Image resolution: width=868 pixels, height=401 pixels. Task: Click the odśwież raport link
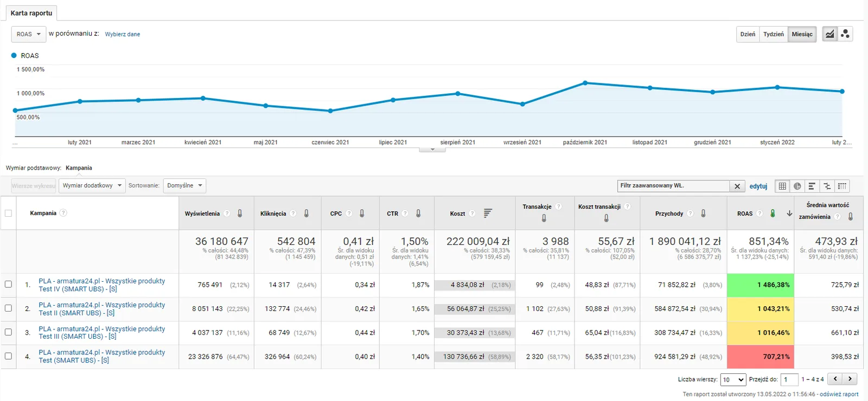839,394
